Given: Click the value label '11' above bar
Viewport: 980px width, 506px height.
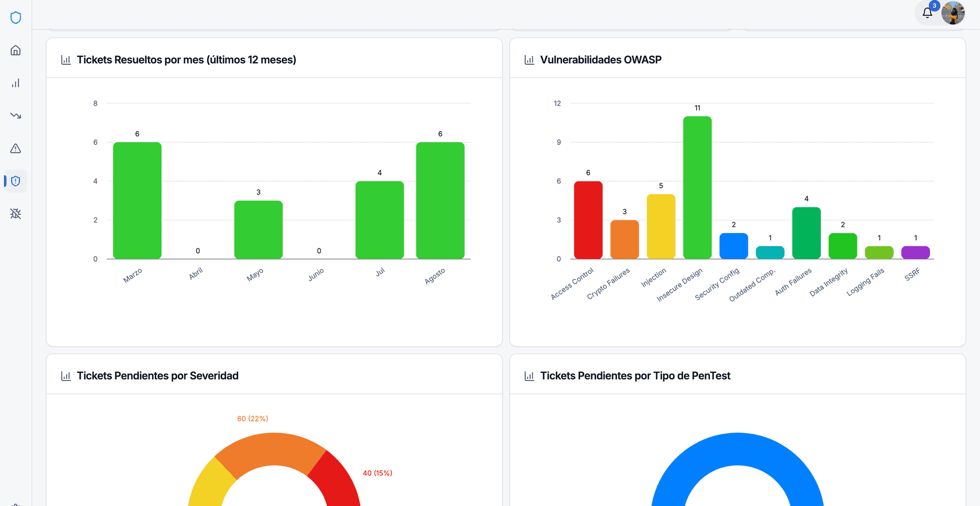Looking at the screenshot, I should pos(697,108).
